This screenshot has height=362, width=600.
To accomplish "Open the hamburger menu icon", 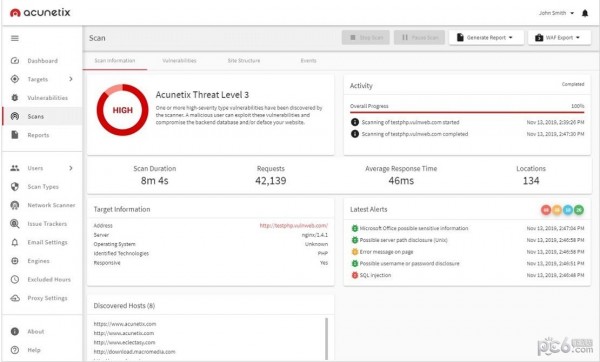I will pyautogui.click(x=15, y=38).
